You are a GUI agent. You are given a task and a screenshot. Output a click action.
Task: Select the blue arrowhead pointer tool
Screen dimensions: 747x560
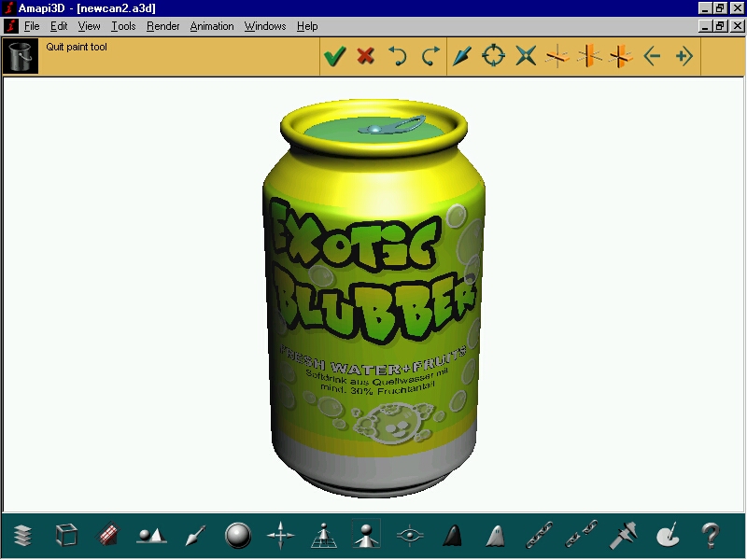pos(462,57)
